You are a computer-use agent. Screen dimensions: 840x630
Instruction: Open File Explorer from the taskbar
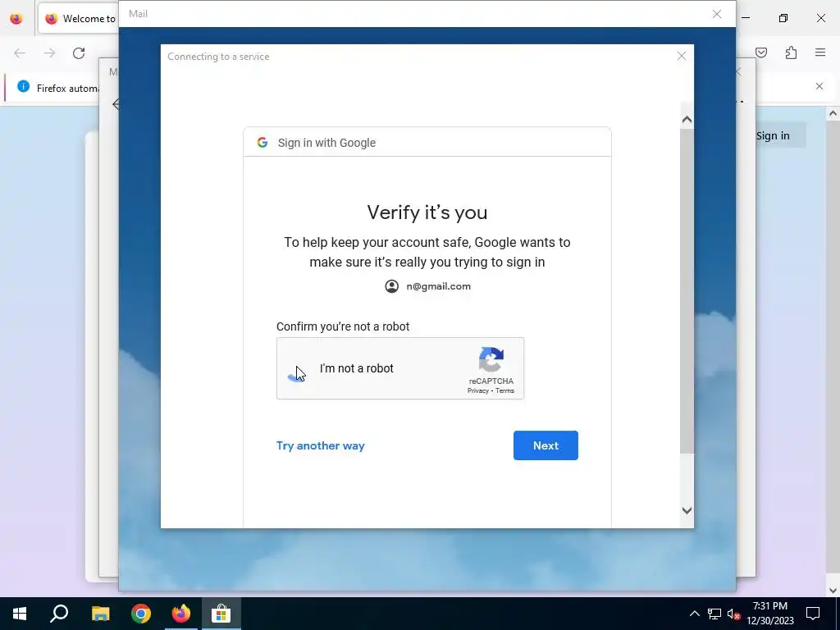(100, 614)
